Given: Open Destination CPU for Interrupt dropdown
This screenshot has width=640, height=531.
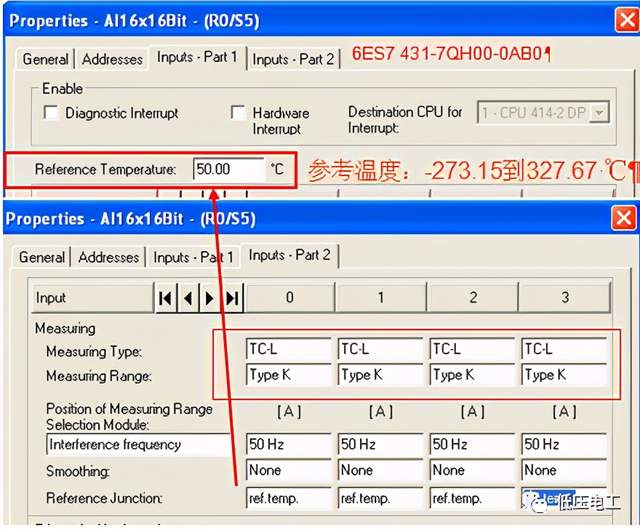Looking at the screenshot, I should pos(599,113).
